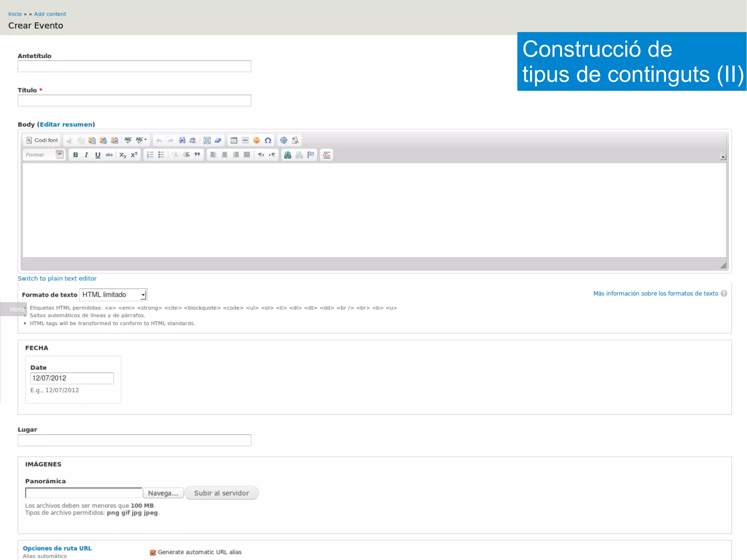
Task: Click the Paste as plain text icon
Action: coord(103,140)
